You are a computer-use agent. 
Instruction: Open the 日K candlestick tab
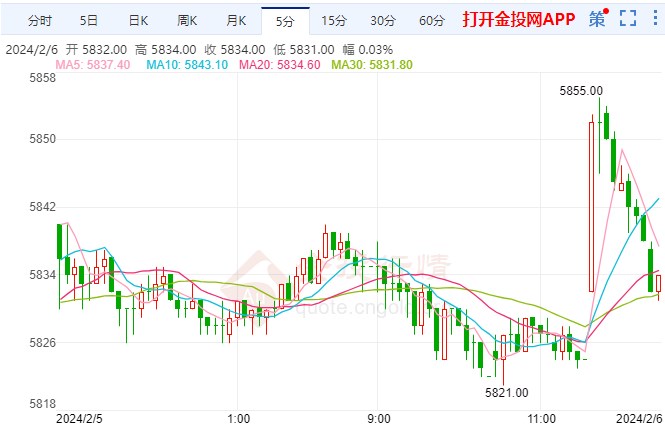click(138, 20)
